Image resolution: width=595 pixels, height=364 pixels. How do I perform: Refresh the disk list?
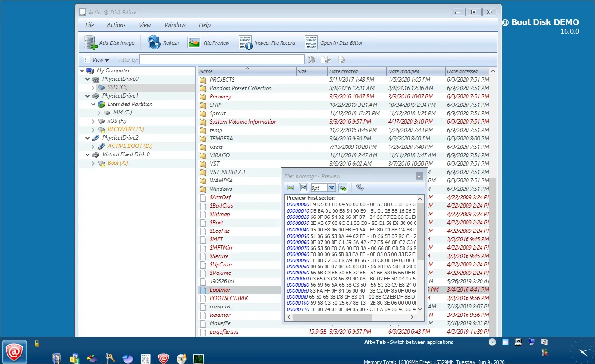(x=154, y=43)
